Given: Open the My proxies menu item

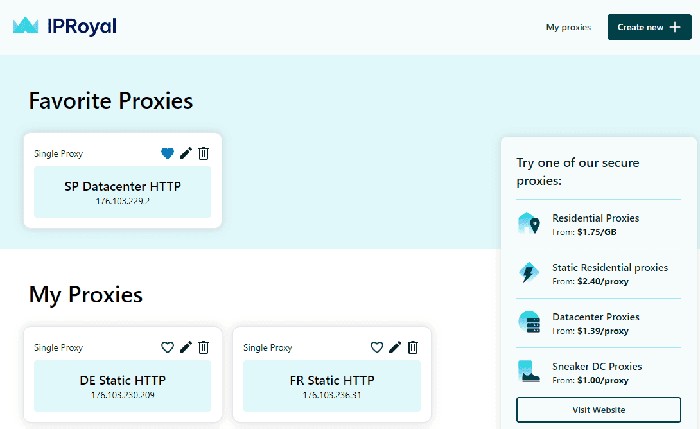Looking at the screenshot, I should click(568, 27).
